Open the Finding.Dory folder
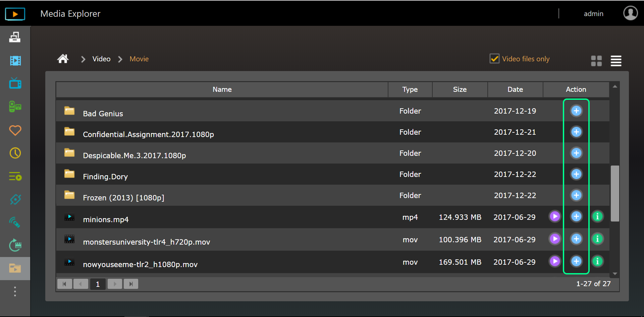 [x=105, y=177]
